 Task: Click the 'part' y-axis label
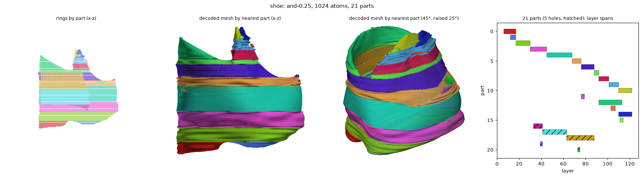(482, 90)
